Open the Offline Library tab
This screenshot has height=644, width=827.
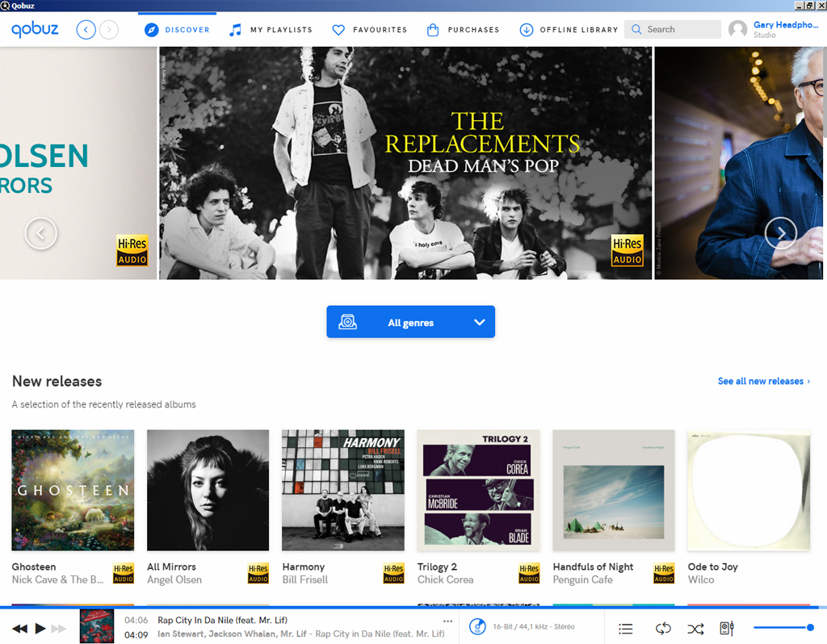(x=569, y=30)
